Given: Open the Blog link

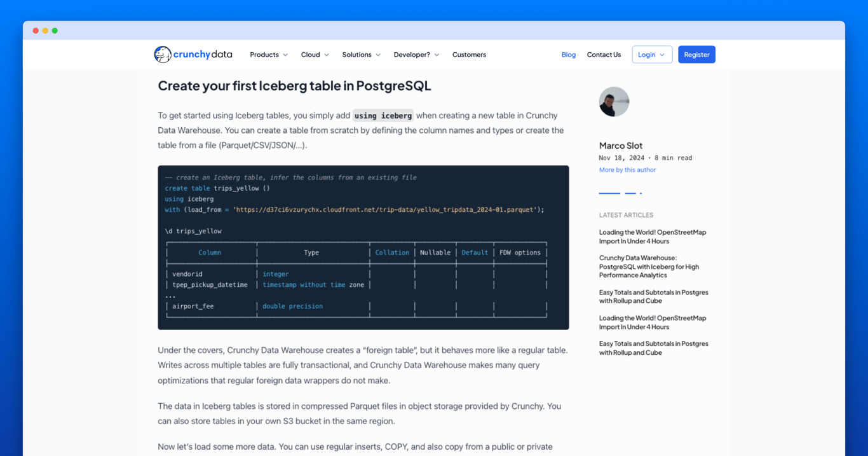Looking at the screenshot, I should coord(569,55).
